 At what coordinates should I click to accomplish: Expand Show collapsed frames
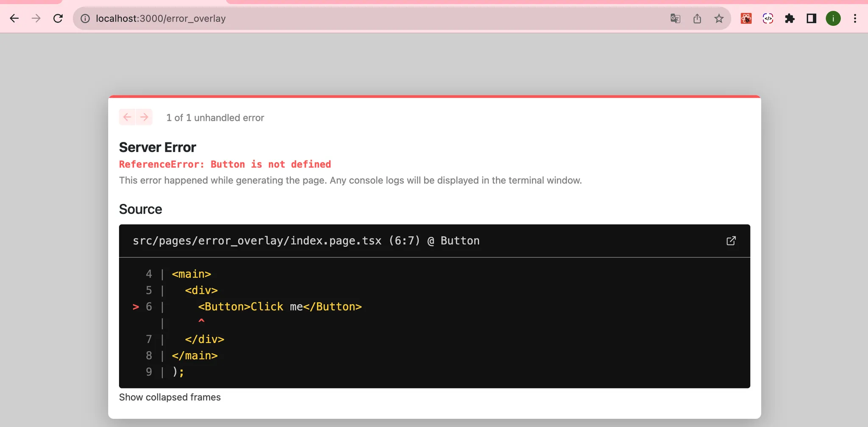[170, 397]
